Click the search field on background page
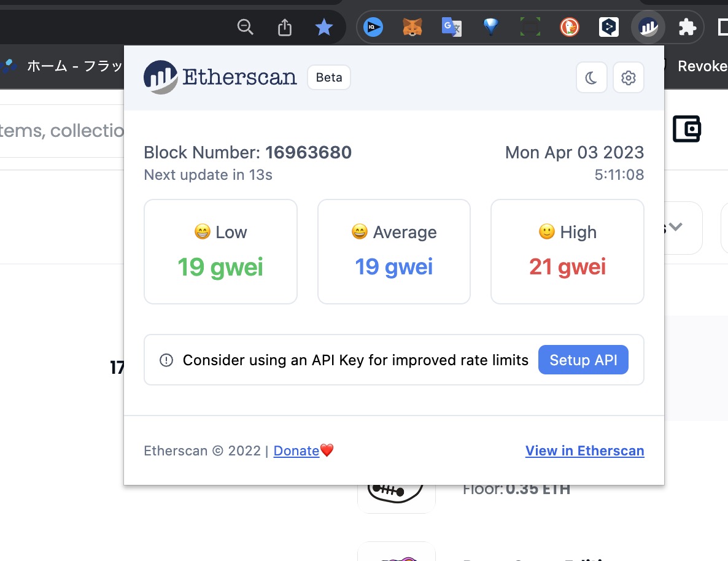Image resolution: width=728 pixels, height=561 pixels. (62, 131)
